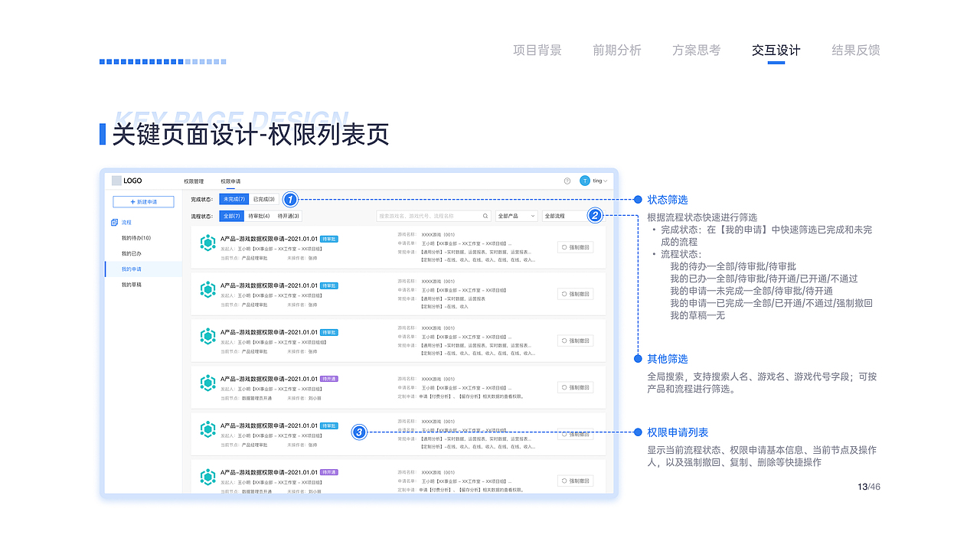The width and height of the screenshot is (980, 551).
Task: Expand the ting user menu
Action: (600, 181)
